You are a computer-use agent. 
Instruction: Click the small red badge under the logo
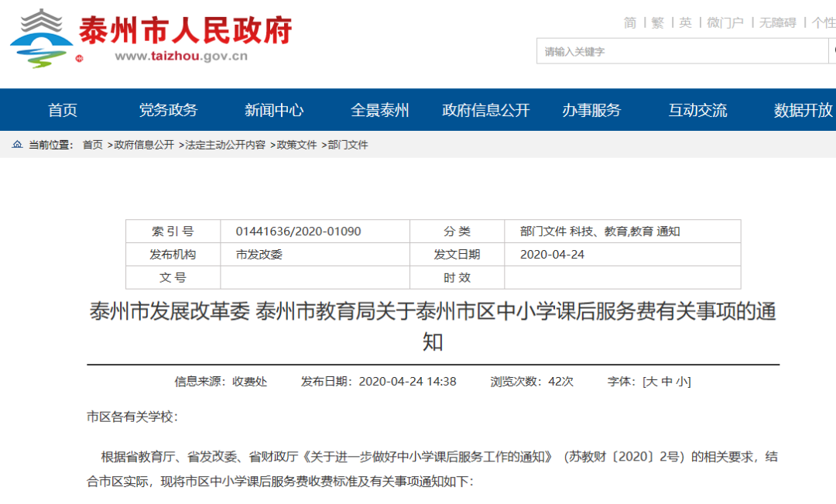80,59
